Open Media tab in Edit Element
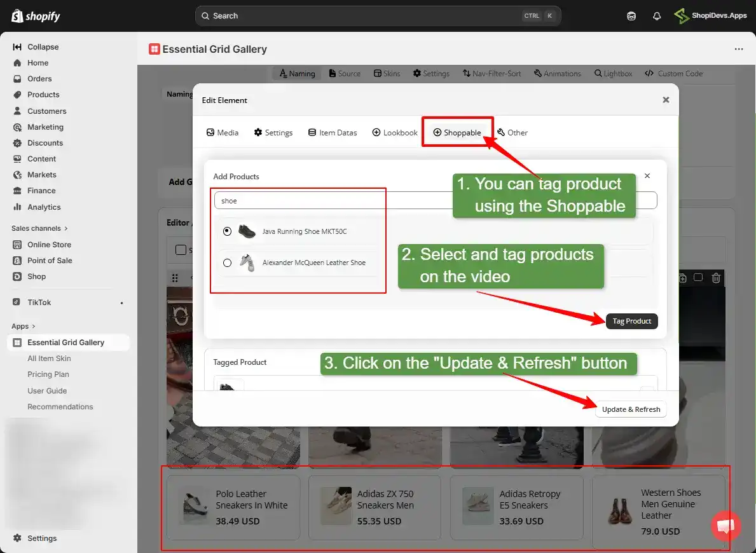Screen dimensions: 756x553 point(223,133)
